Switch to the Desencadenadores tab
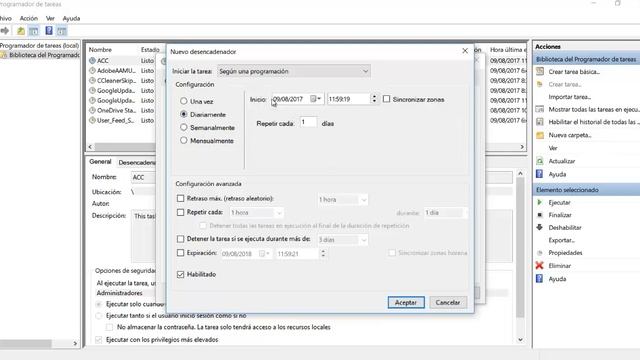The image size is (640, 360). pyautogui.click(x=137, y=162)
